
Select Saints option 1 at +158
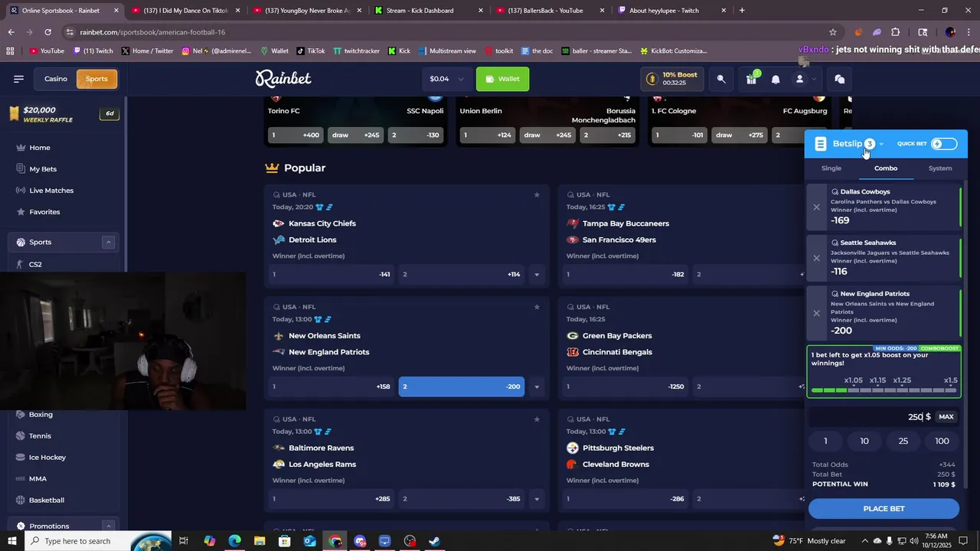332,386
